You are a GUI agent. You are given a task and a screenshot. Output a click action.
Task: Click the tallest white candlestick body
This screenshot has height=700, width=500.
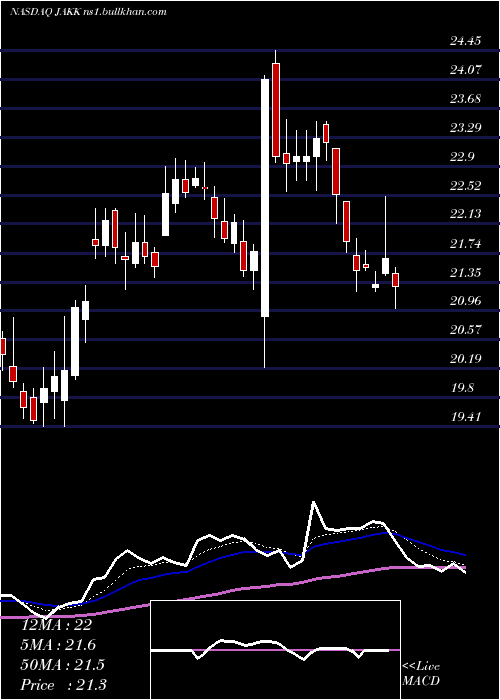click(x=265, y=198)
